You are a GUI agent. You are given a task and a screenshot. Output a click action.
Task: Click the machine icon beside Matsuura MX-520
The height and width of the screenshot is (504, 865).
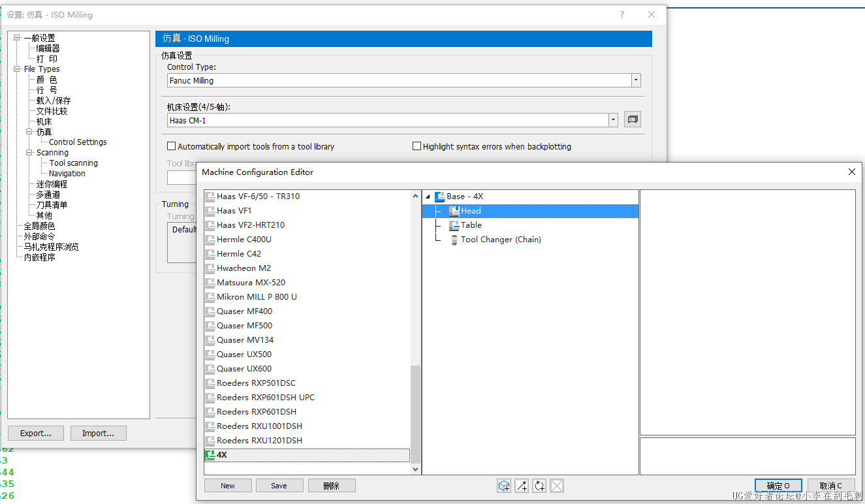click(210, 283)
